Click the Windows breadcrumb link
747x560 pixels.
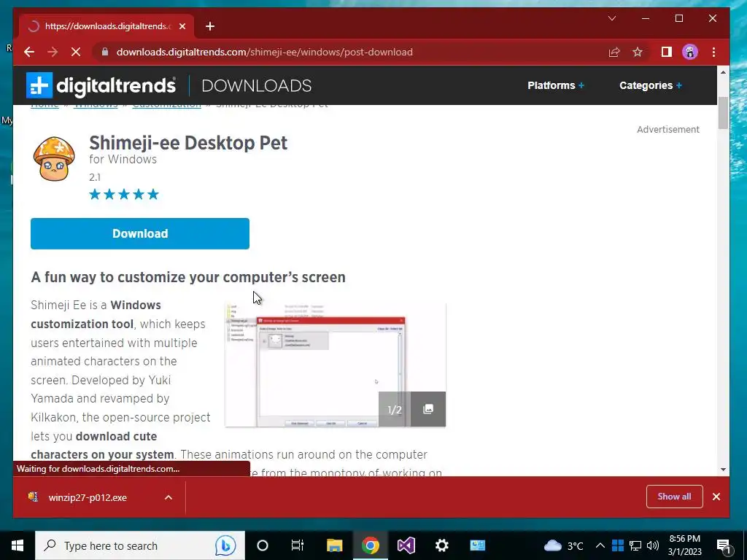click(x=96, y=105)
